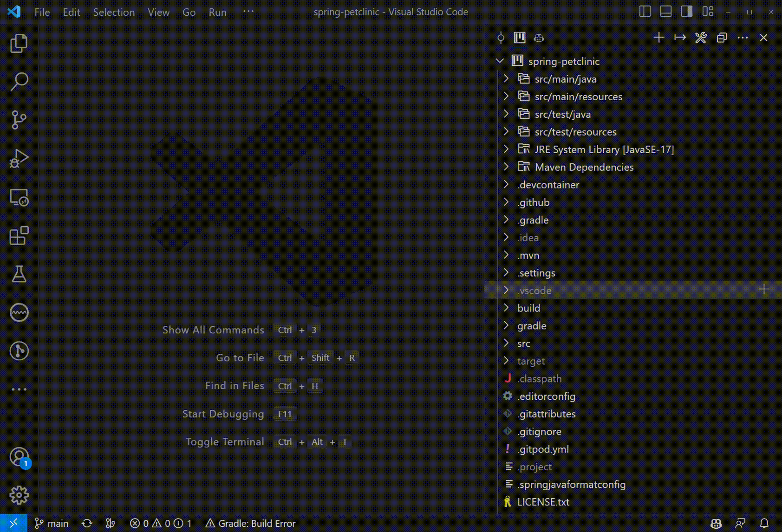
Task: Show overflow menu items in menu bar
Action: (248, 12)
